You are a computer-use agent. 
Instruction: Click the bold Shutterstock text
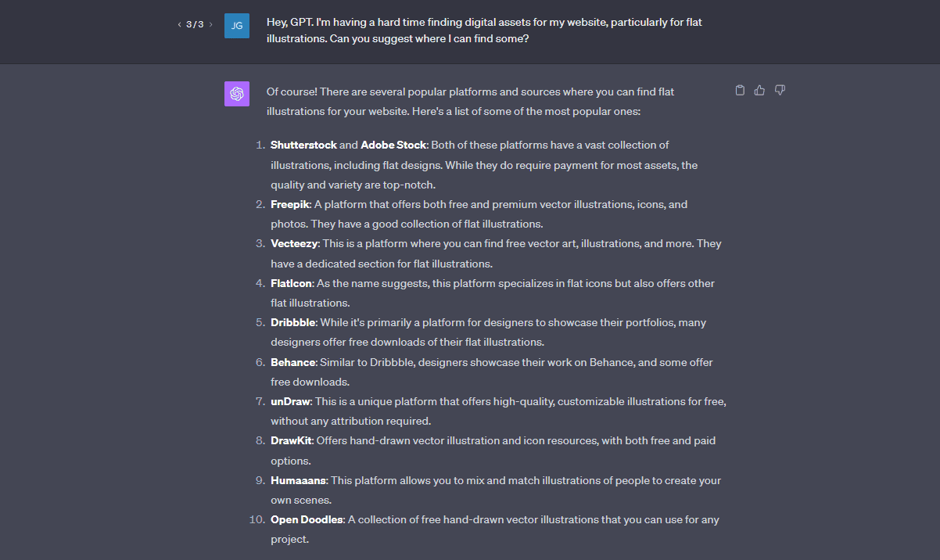click(x=303, y=145)
